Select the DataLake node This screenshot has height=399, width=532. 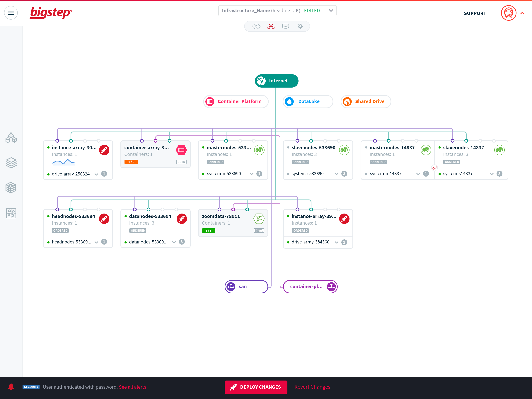click(308, 101)
